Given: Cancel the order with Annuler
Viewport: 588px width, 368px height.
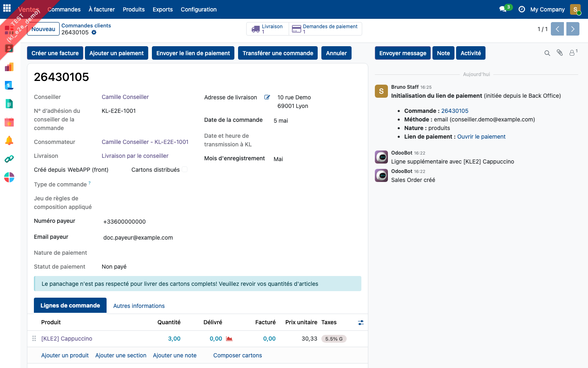Looking at the screenshot, I should pos(336,53).
